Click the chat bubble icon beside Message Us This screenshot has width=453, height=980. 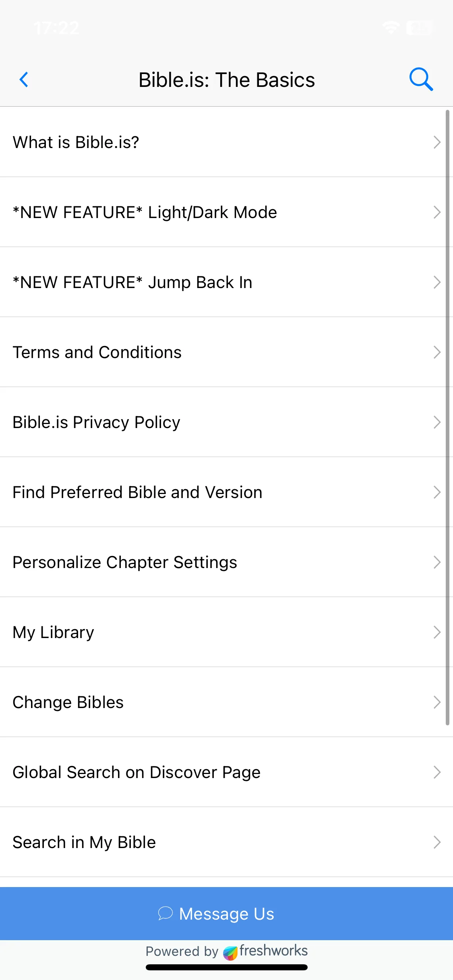point(165,913)
